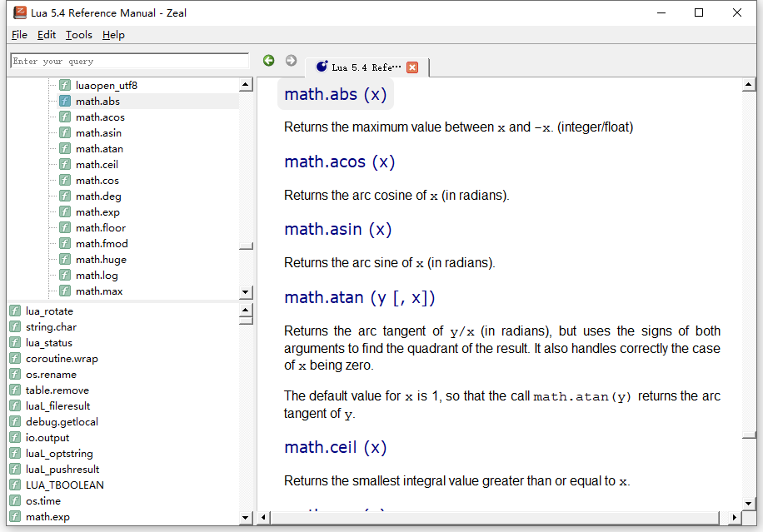Click the function icon beside math.huge

65,259
